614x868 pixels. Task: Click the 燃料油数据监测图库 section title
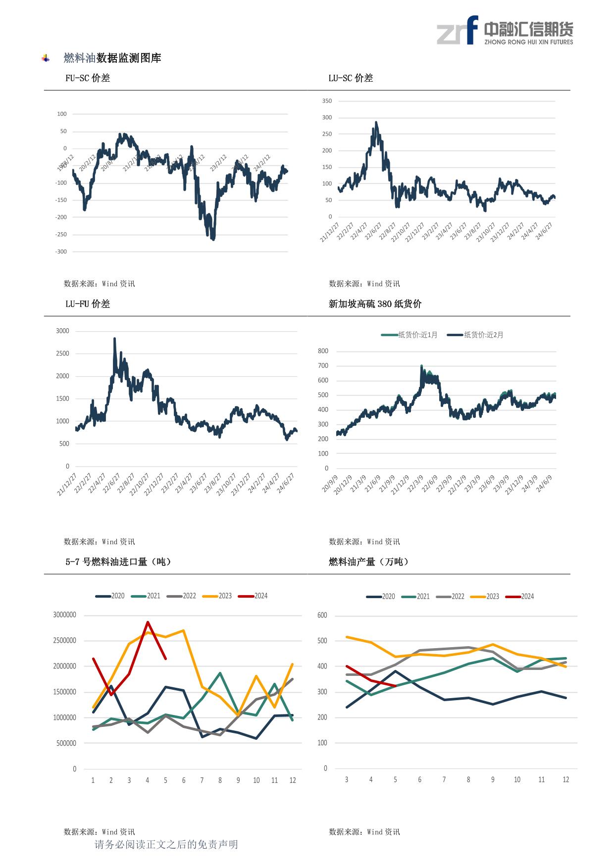tap(112, 58)
